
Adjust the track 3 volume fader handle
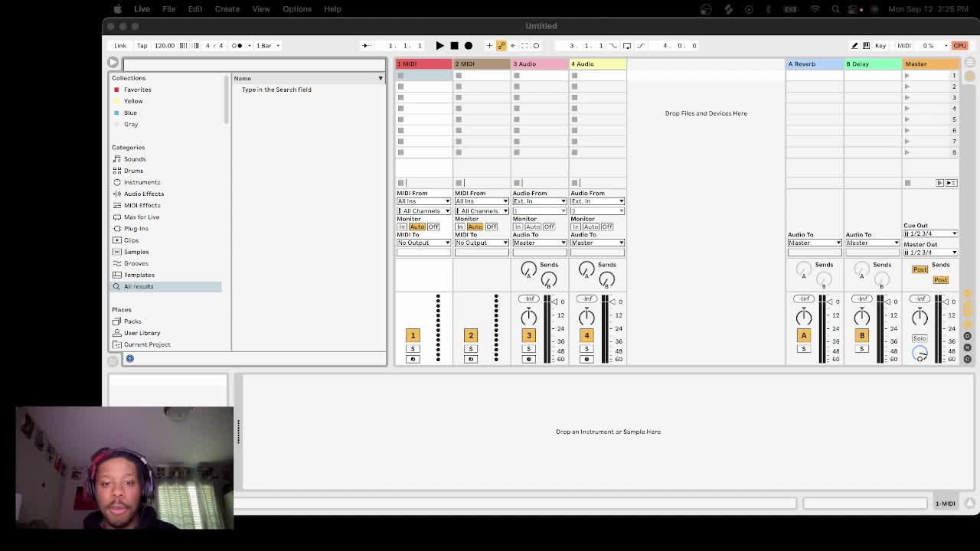pyautogui.click(x=554, y=302)
